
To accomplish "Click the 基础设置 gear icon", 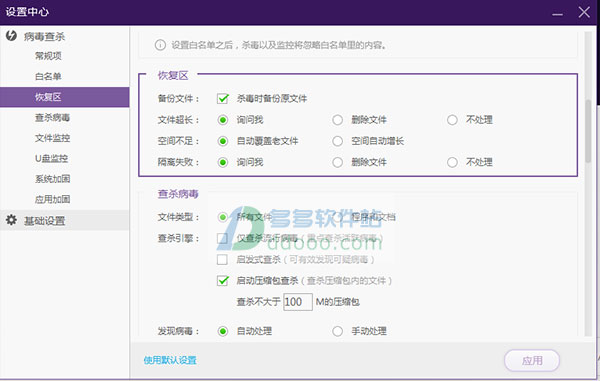I will (11, 220).
